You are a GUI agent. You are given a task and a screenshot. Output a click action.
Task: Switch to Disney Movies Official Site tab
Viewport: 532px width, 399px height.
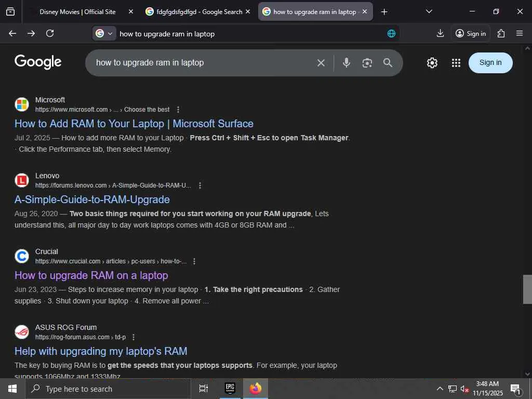point(78,12)
